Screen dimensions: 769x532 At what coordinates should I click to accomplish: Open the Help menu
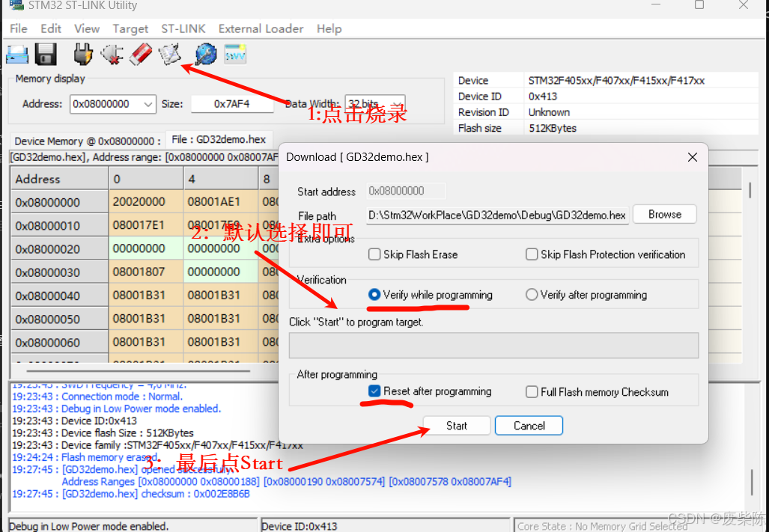point(329,29)
